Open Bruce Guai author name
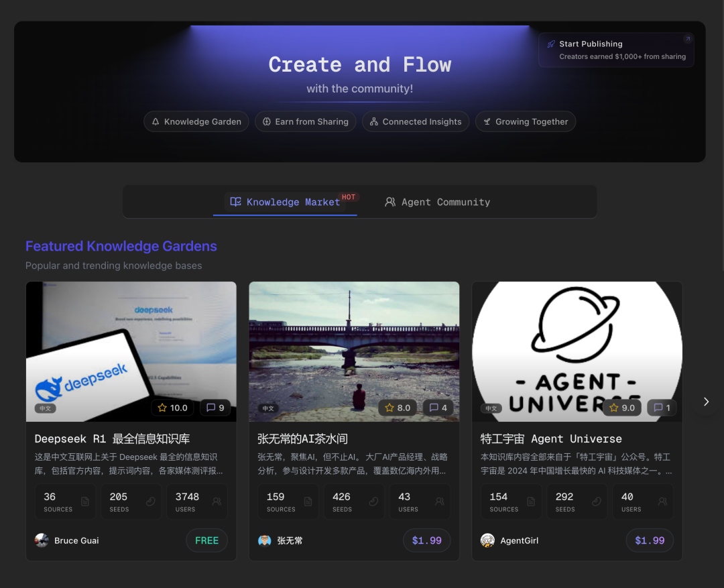Screen dimensions: 724x588 pyautogui.click(x=76, y=540)
